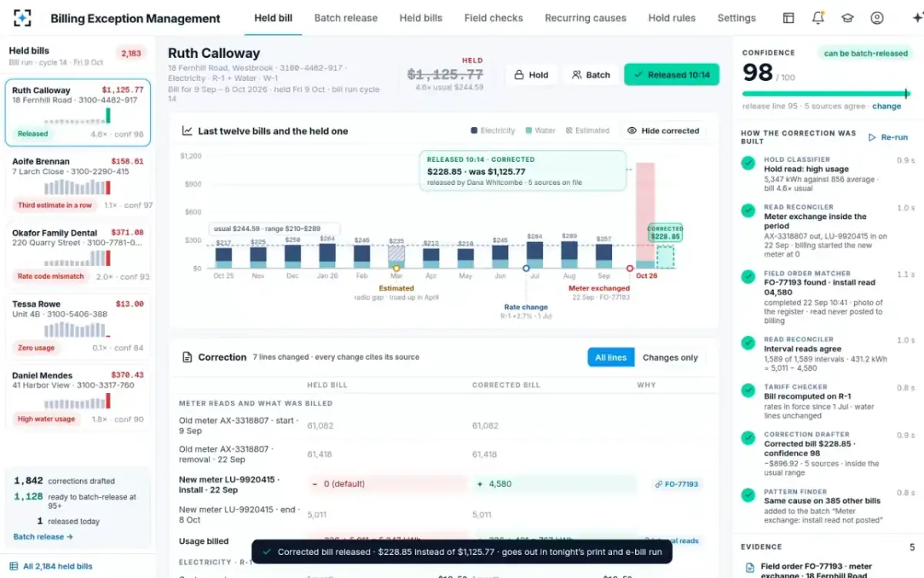Viewport: 924px width, 578px height.
Task: Click the Third estimate in a row tag
Action: 55,205
